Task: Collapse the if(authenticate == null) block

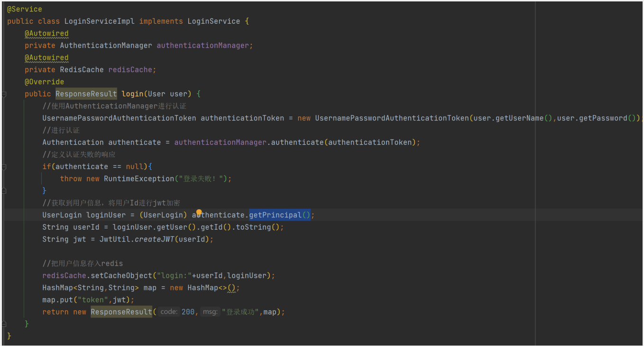Action: coord(4,167)
